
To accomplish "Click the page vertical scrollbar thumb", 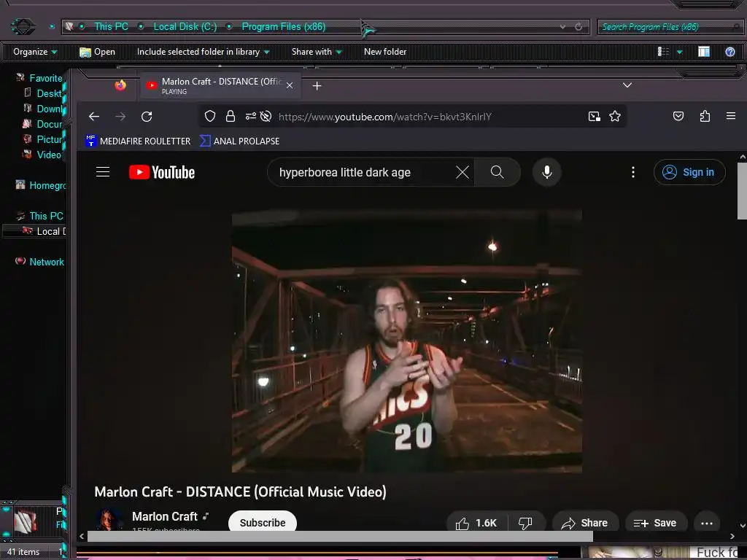I will [x=742, y=191].
